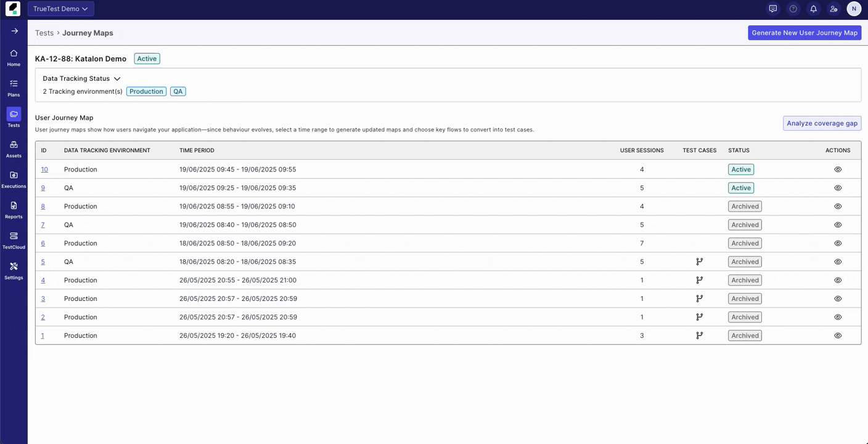Image resolution: width=868 pixels, height=444 pixels.
Task: Click test cases branch icon in row 5
Action: pos(700,261)
